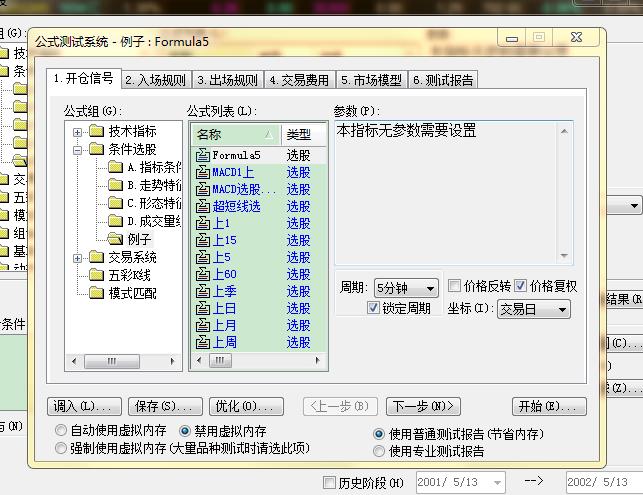Image resolution: width=643 pixels, height=495 pixels.
Task: Uncheck the 价格复权 checkbox
Action: click(x=520, y=285)
